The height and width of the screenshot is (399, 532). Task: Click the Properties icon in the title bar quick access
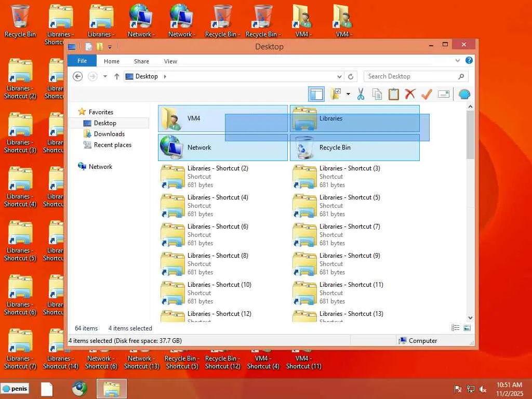point(88,46)
